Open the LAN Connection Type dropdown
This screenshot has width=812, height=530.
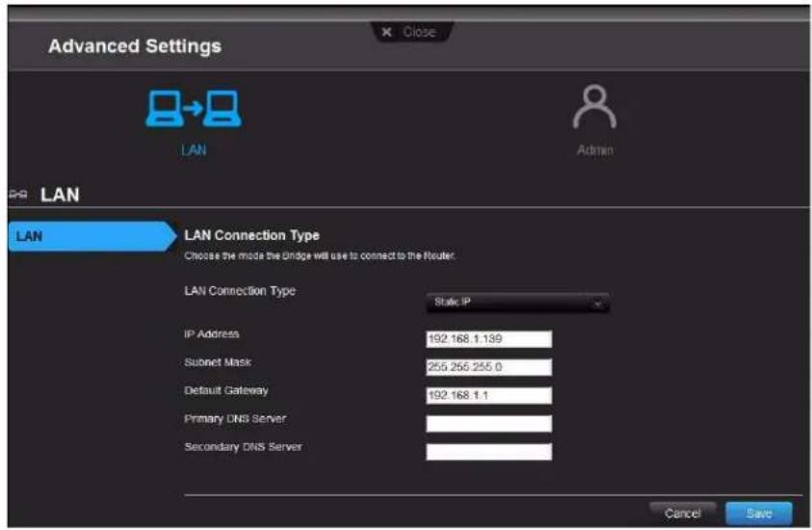[x=517, y=303]
